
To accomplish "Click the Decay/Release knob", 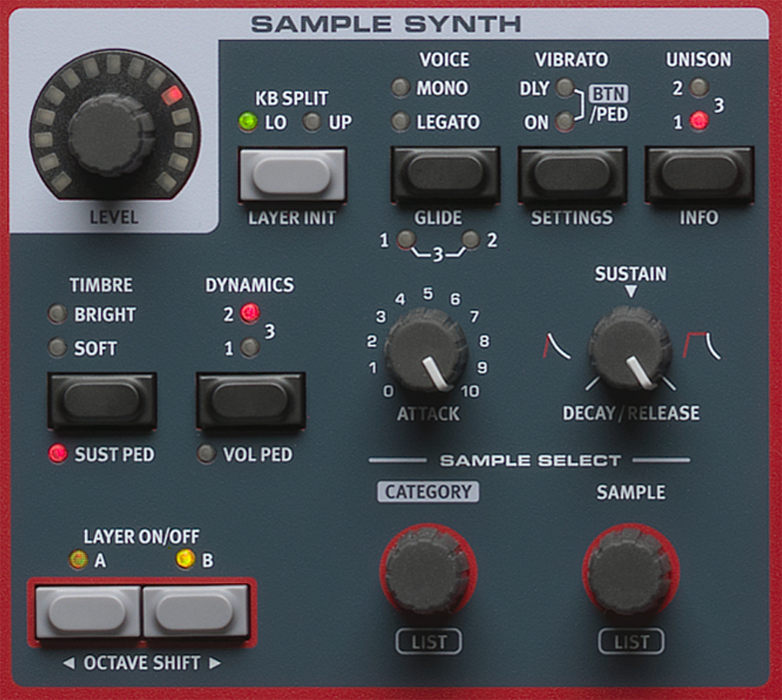I will (x=630, y=348).
